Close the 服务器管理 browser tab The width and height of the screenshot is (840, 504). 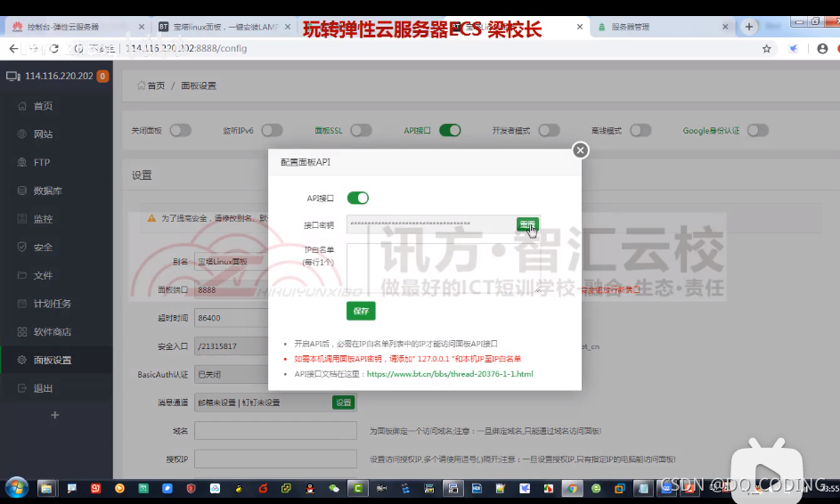click(725, 27)
